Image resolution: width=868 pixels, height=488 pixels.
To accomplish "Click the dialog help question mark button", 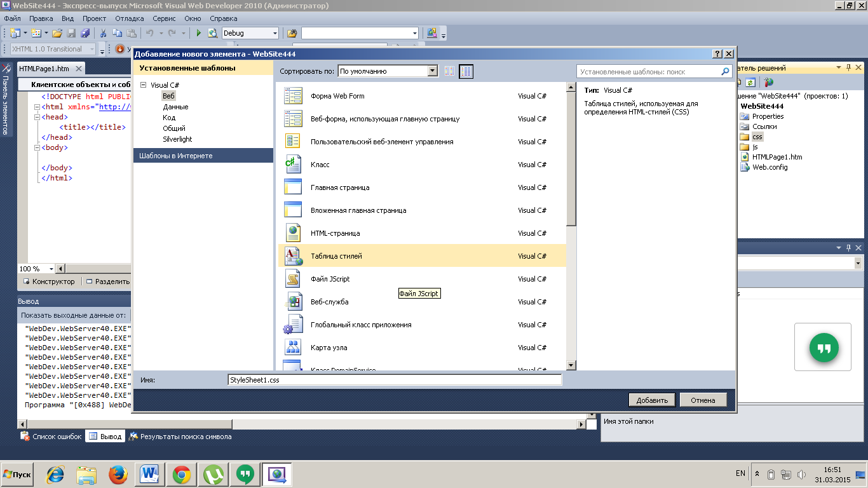I will coord(717,54).
